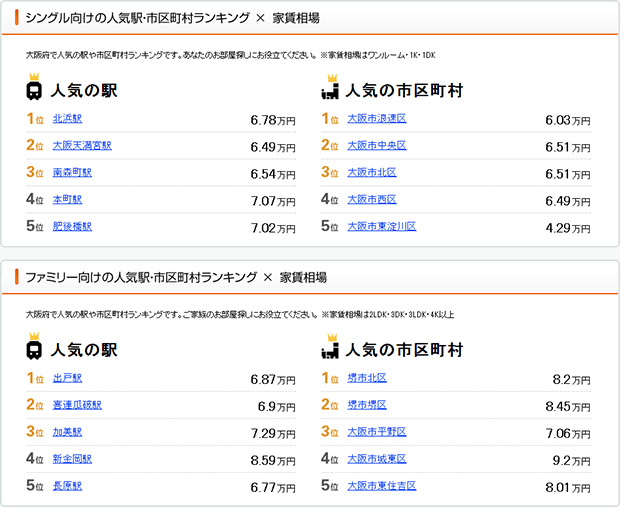The image size is (620, 507).
Task: Click the 6.51万円 rent for 大阪市中央区
Action: (x=568, y=147)
